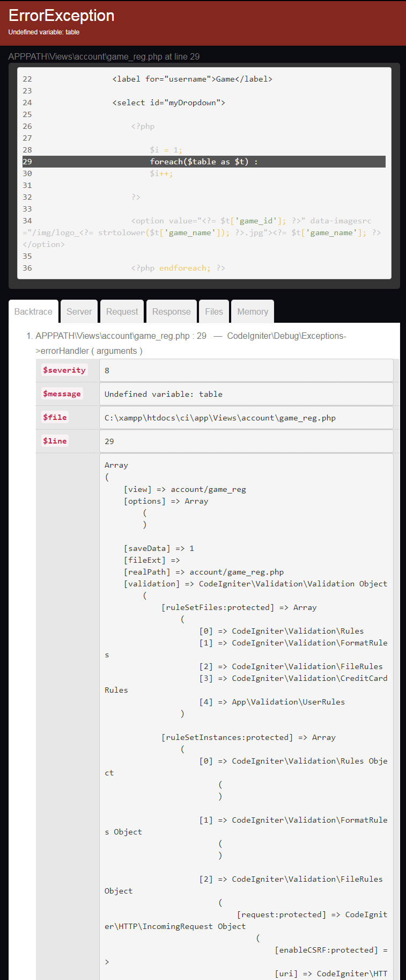Click the game_reg.php at line 29 path
This screenshot has width=406, height=980.
[104, 56]
